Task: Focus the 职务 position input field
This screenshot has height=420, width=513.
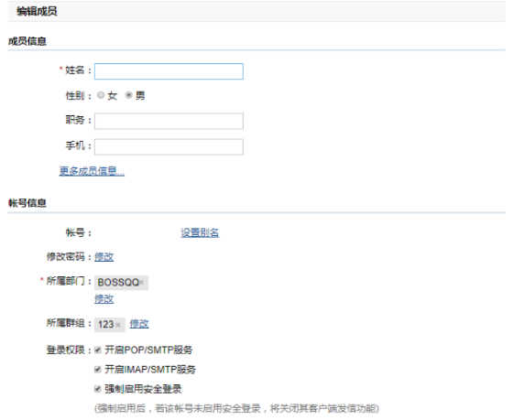Action: pyautogui.click(x=169, y=122)
